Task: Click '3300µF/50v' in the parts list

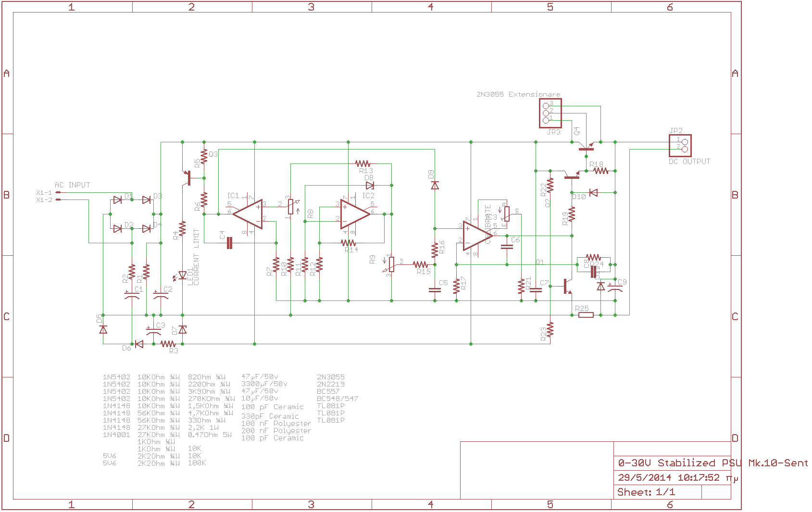Action: click(264, 384)
